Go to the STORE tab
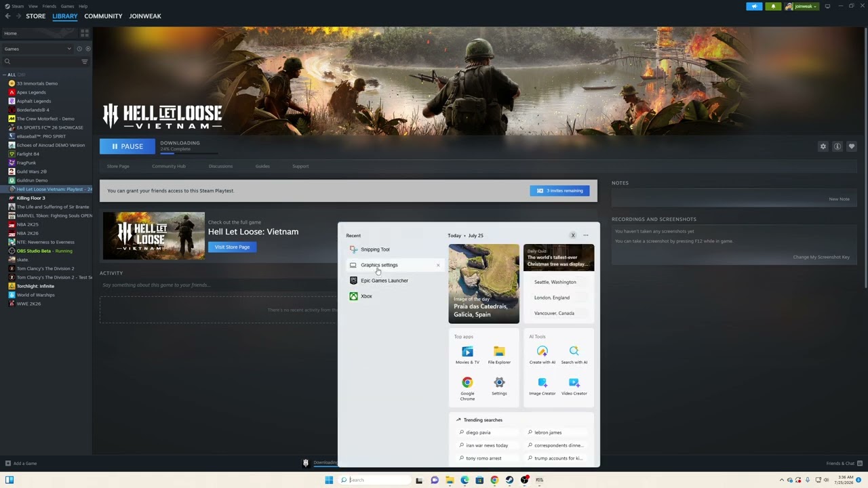The width and height of the screenshot is (868, 488). click(x=36, y=16)
